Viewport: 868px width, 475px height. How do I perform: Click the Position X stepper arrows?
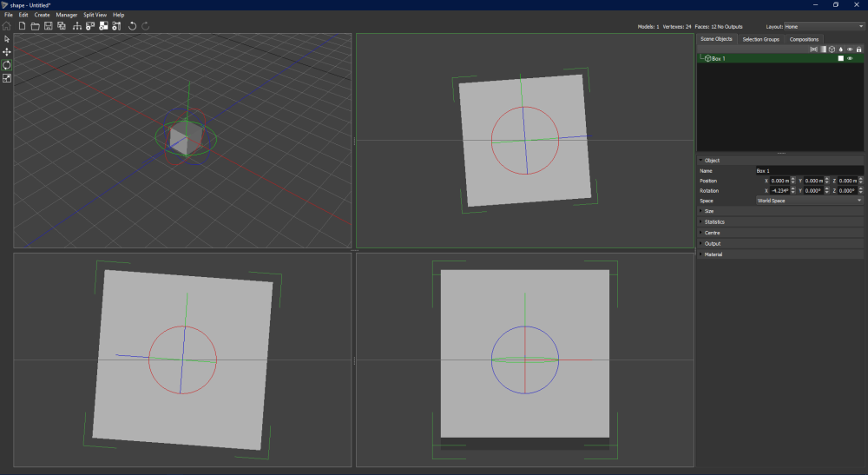coord(793,181)
